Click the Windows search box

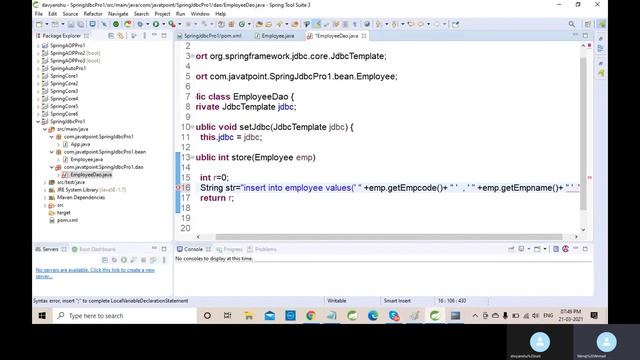pos(124,316)
